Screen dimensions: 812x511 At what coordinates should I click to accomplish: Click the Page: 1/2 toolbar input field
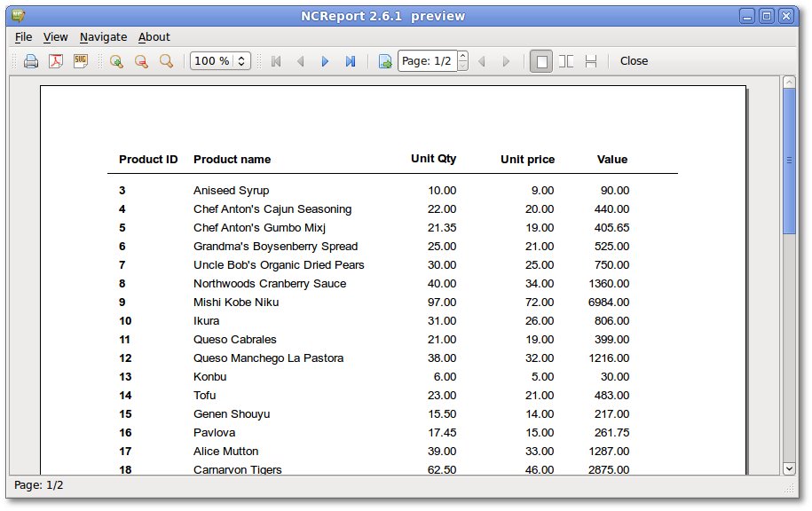[x=428, y=61]
